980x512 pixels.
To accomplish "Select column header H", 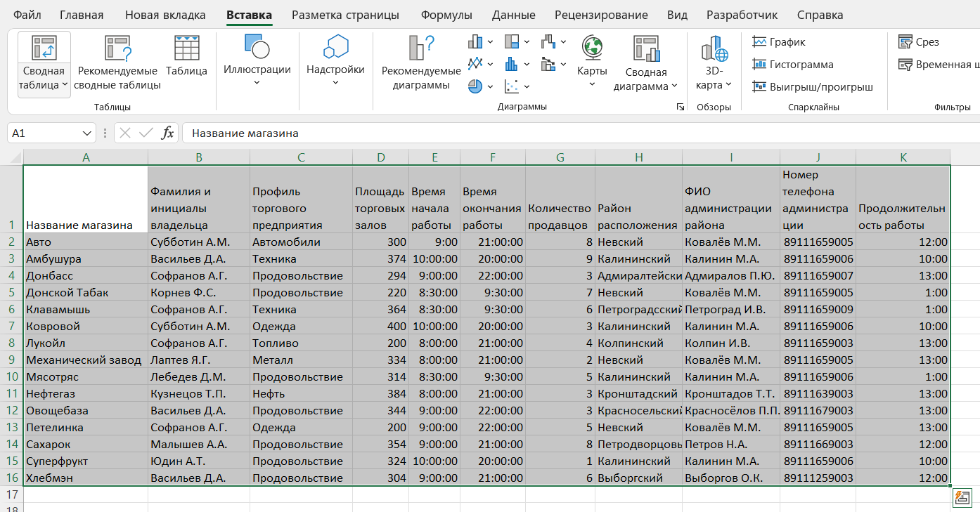I will tap(638, 157).
